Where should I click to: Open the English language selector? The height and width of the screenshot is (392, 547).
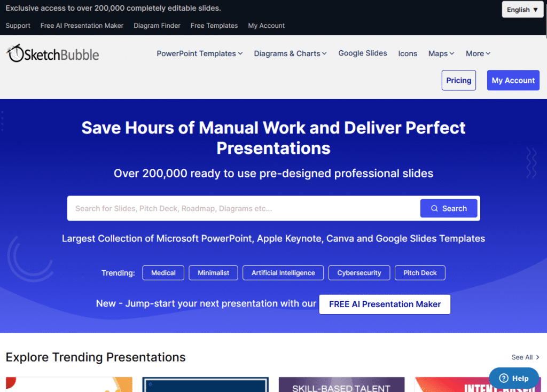(x=522, y=9)
